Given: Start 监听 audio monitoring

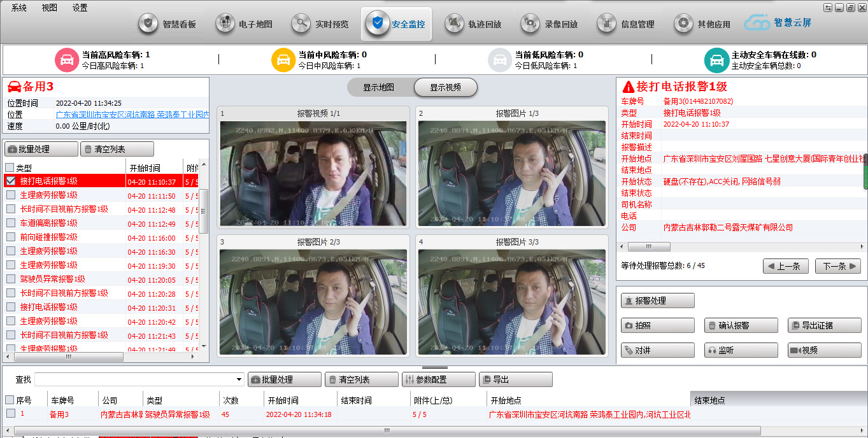Looking at the screenshot, I should tap(741, 350).
